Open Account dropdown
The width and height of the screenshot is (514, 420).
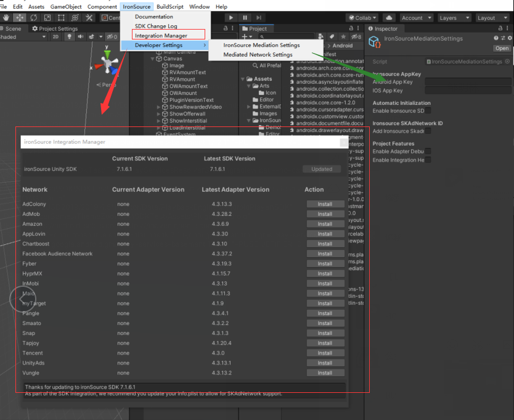[x=416, y=18]
